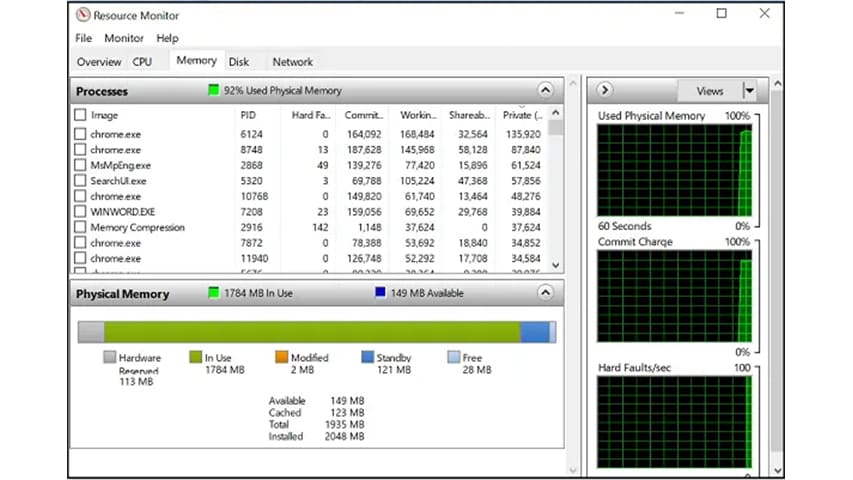Click the Modified orange legend swatch

tap(281, 357)
